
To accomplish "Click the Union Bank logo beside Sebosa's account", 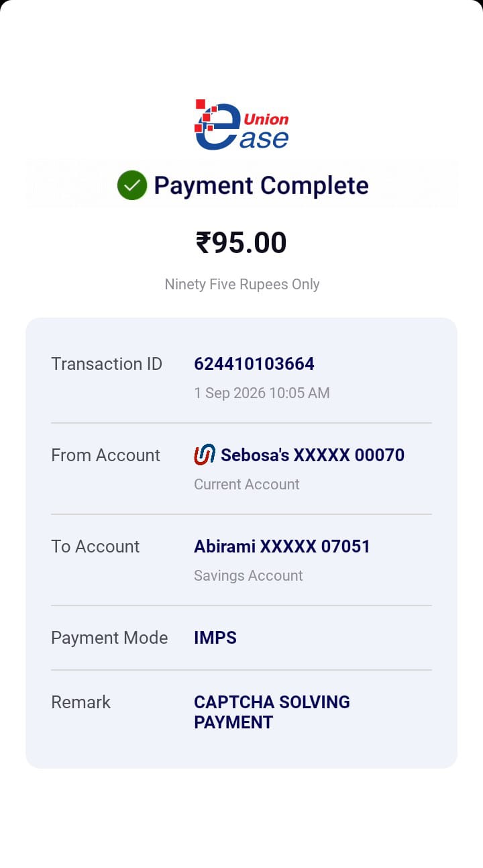I will 205,455.
